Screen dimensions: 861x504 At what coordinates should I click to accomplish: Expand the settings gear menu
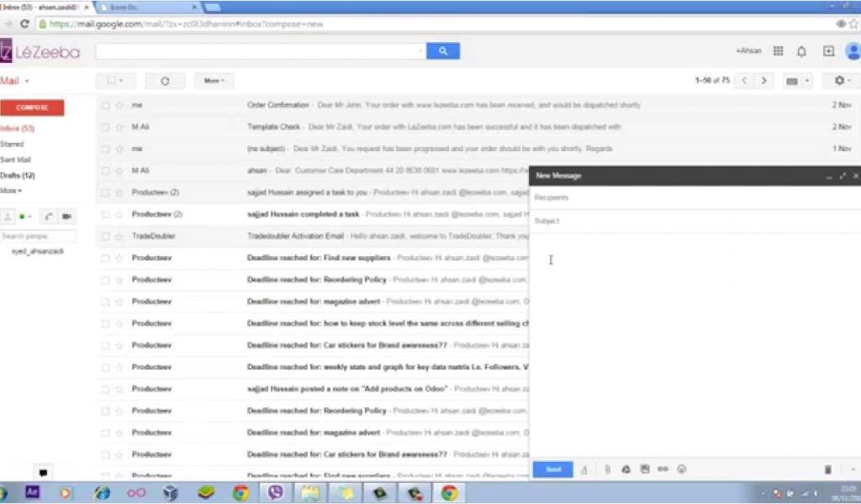coord(838,81)
